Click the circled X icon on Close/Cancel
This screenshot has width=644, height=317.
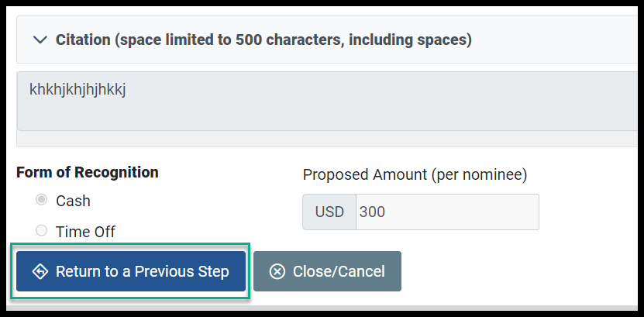tap(277, 271)
